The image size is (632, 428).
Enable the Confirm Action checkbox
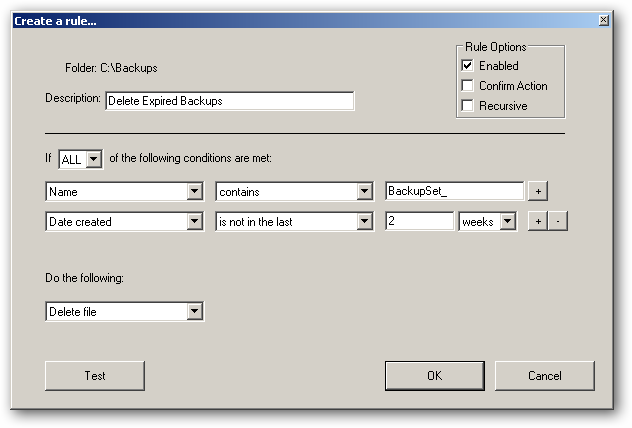[467, 85]
